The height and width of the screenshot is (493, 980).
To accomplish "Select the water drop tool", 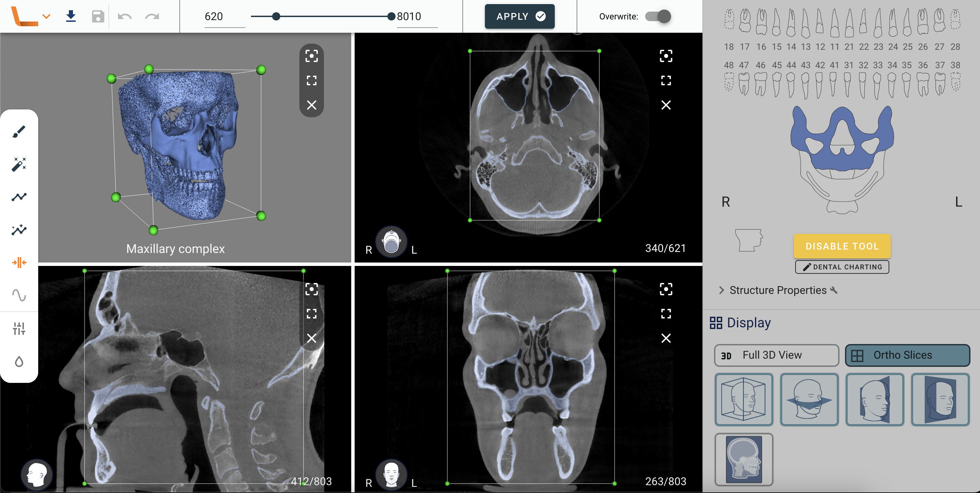I will pos(19,361).
